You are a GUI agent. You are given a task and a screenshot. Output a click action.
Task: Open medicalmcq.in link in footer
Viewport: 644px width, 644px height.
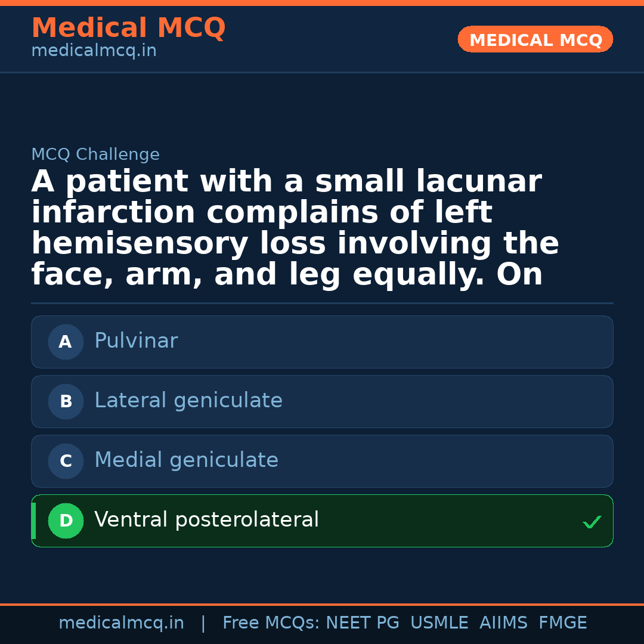pyautogui.click(x=122, y=622)
